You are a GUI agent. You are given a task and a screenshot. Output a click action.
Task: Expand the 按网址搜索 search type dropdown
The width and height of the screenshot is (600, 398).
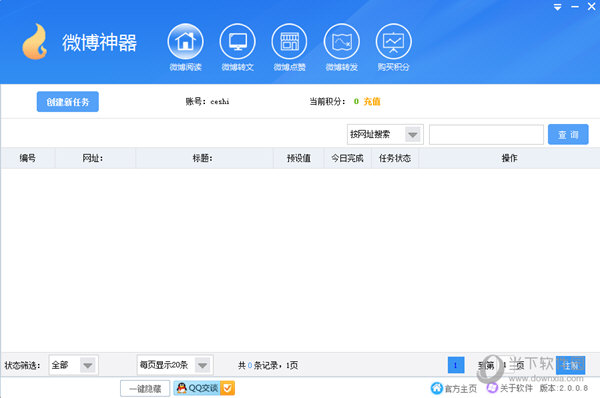412,135
